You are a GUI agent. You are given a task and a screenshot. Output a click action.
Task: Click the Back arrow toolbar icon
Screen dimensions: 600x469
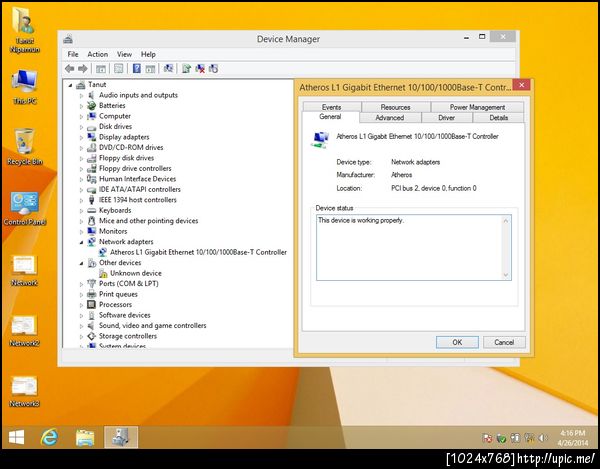69,69
